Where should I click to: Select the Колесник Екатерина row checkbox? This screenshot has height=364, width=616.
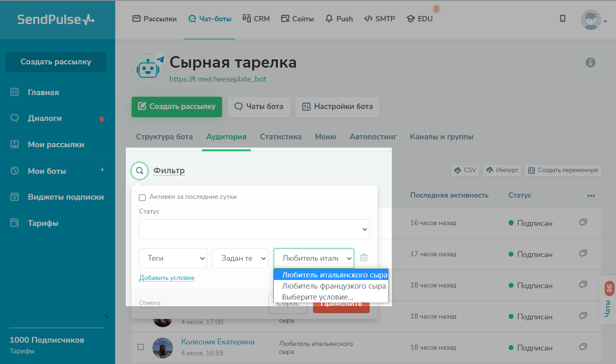coord(141,347)
